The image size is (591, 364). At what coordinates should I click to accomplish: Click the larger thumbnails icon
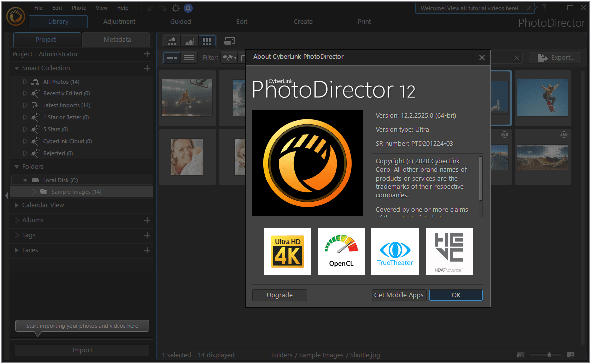pyautogui.click(x=571, y=355)
